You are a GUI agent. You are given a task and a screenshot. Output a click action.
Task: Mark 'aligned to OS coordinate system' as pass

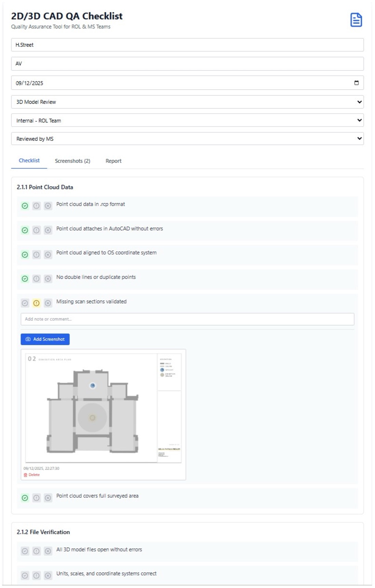click(25, 255)
